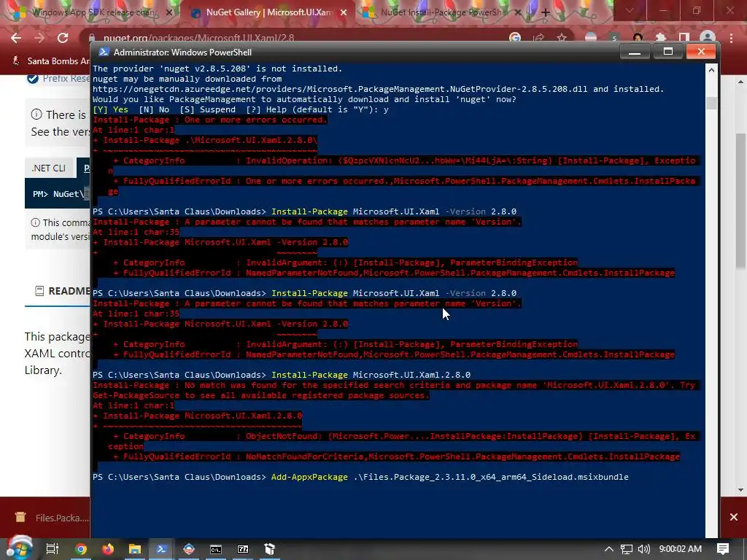Open the volume icon in the system tray
Viewport: 747px width, 560px height.
[643, 549]
